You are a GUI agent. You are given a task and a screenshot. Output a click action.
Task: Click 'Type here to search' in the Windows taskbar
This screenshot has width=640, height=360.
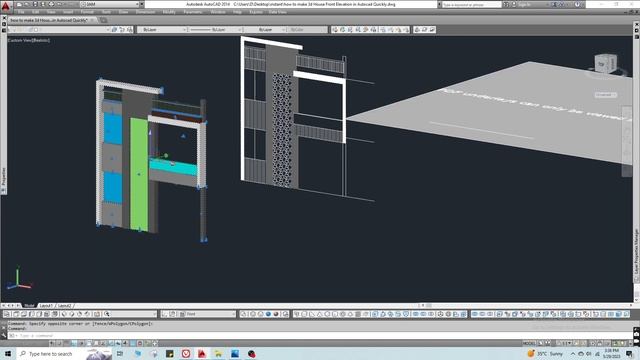coord(51,353)
